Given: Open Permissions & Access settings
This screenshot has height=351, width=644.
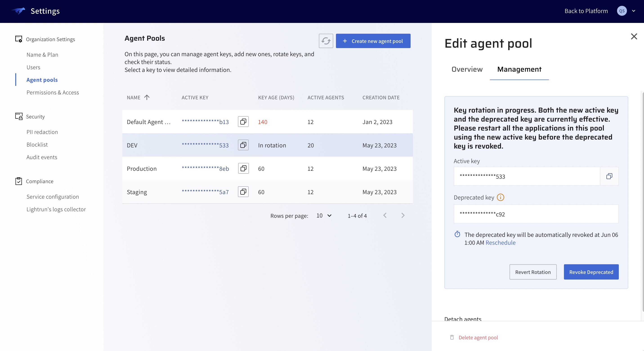Looking at the screenshot, I should [x=52, y=92].
